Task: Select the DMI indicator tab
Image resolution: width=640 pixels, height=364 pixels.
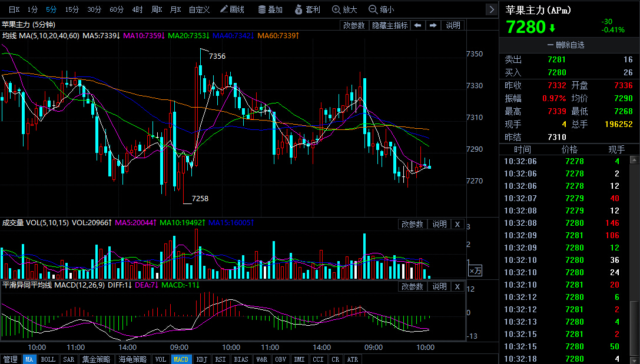Action: coord(299,359)
